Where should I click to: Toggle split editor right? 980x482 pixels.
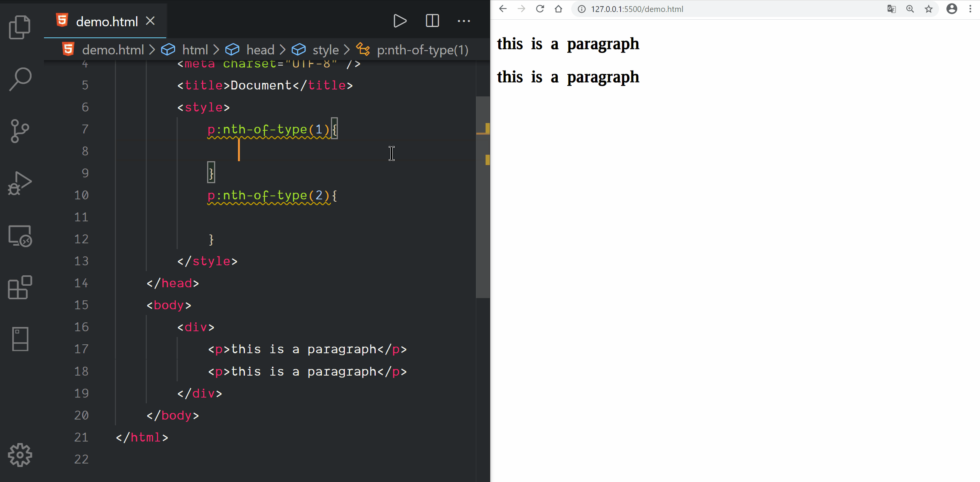tap(432, 21)
